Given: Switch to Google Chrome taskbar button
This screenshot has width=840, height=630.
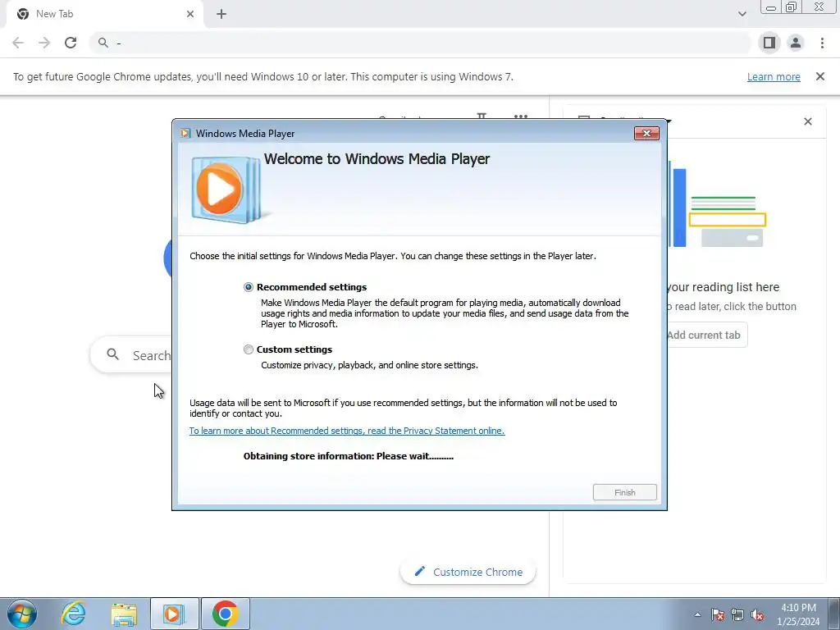Looking at the screenshot, I should [226, 614].
